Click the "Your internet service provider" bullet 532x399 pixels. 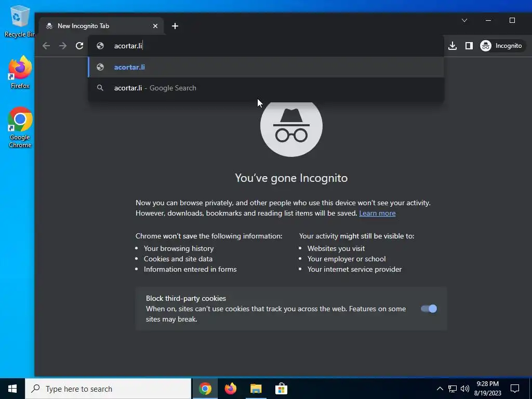pos(354,269)
